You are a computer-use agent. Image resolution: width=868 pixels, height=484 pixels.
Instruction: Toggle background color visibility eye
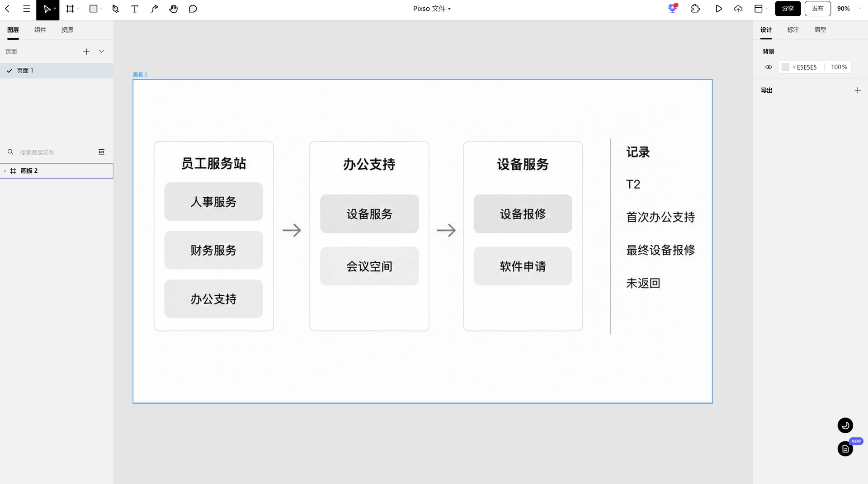click(x=769, y=67)
